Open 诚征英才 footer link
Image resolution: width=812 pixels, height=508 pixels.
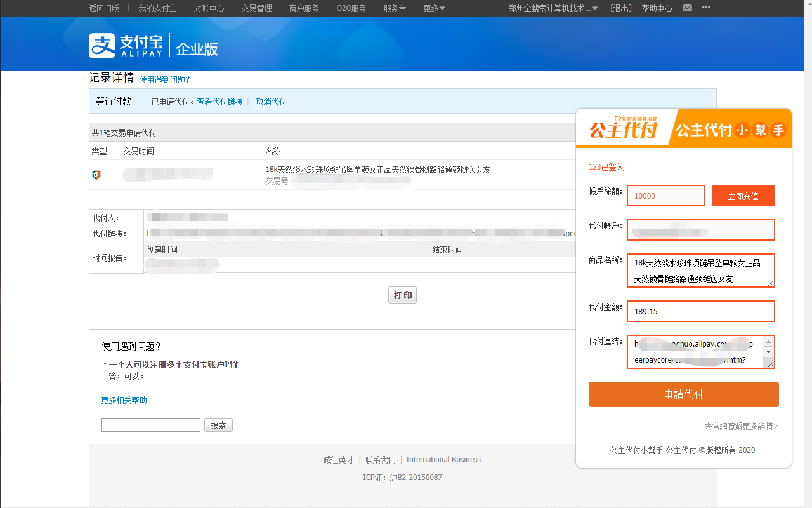coord(338,460)
